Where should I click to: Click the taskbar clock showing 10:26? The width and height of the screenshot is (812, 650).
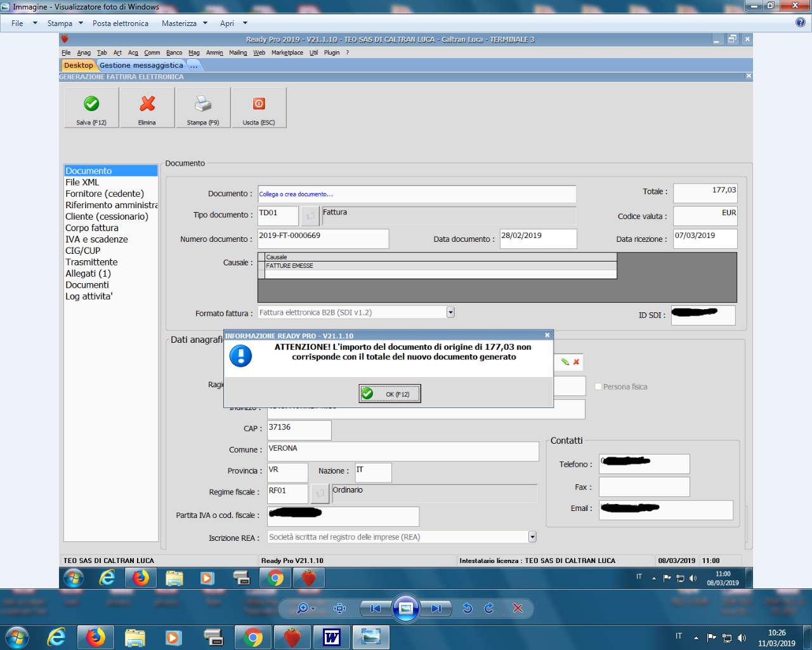776,637
